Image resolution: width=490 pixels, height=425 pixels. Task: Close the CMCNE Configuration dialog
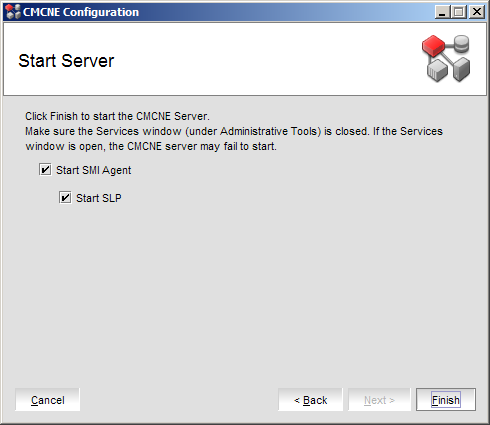(477, 12)
